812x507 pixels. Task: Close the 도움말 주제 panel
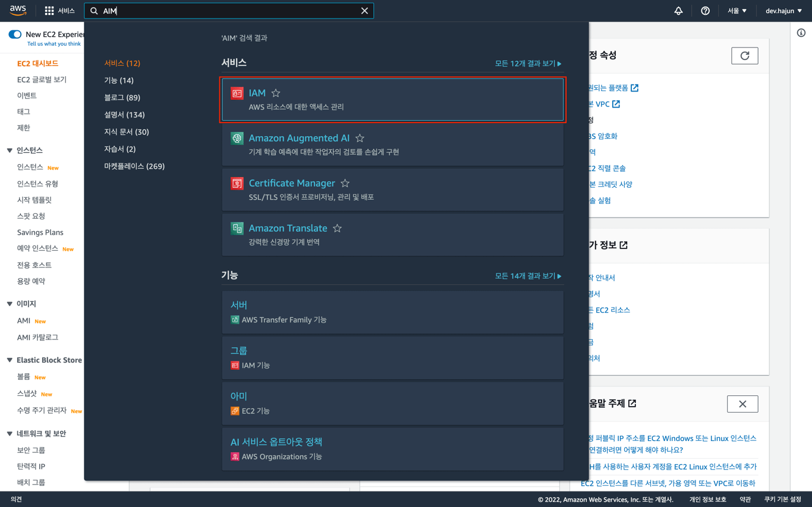(x=742, y=404)
